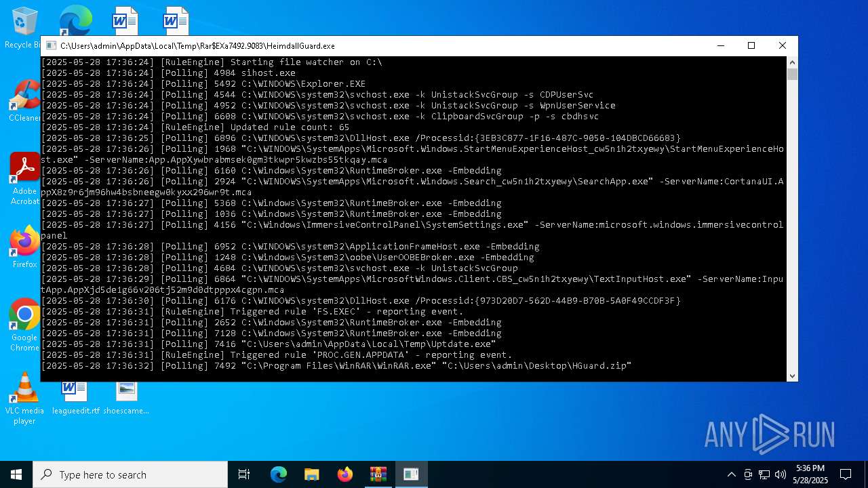The image size is (868, 488).
Task: Open leagueedit.rtf desktop file
Action: tap(75, 399)
